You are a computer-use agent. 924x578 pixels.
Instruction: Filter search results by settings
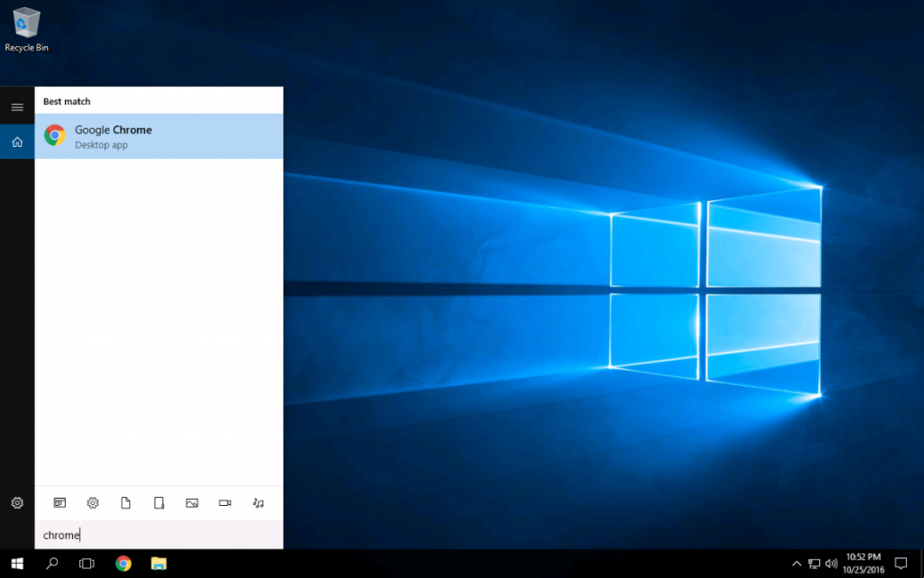tap(92, 503)
